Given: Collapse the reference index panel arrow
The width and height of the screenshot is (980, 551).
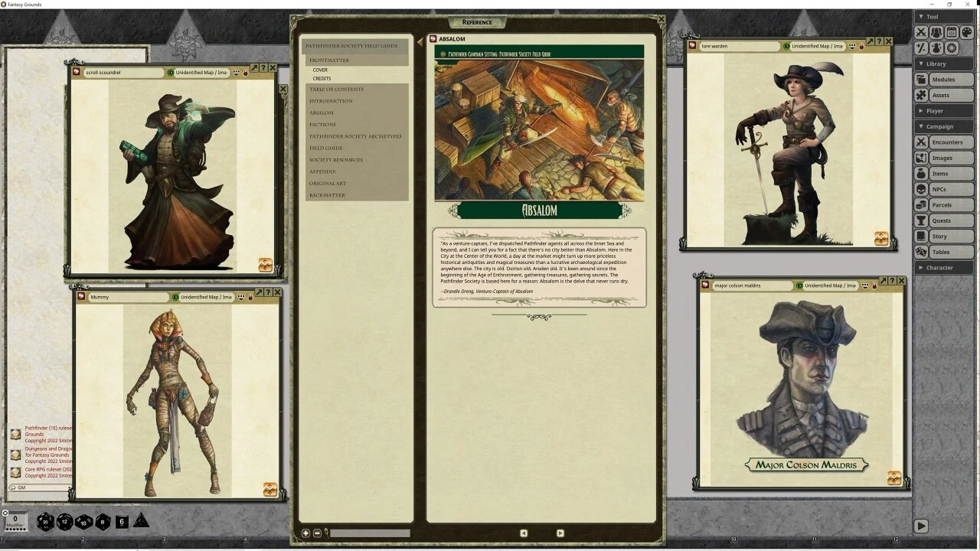Looking at the screenshot, I should coord(420,42).
